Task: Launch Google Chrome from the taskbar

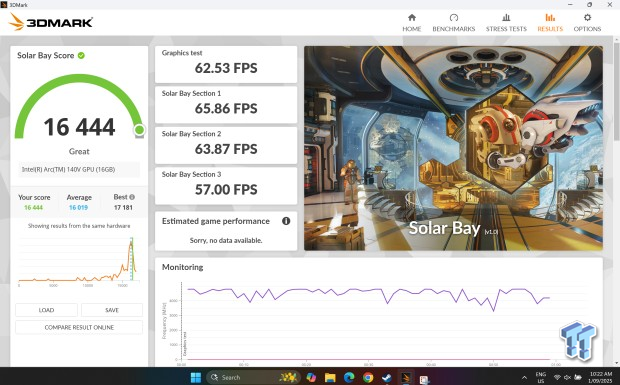Action: pyautogui.click(x=368, y=377)
